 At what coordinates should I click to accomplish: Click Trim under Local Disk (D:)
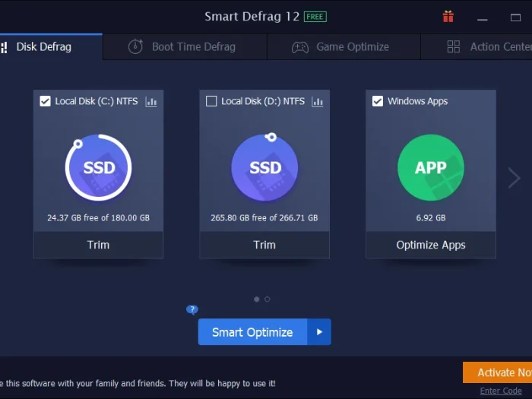click(x=264, y=245)
